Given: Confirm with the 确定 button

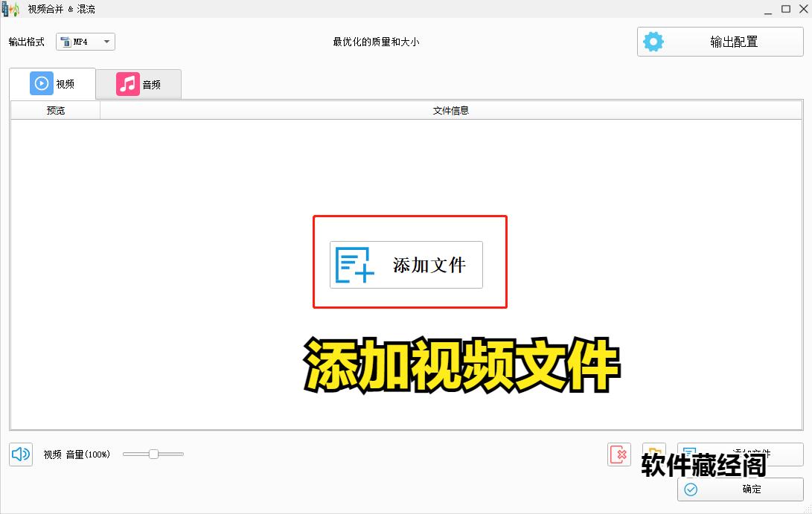Looking at the screenshot, I should click(740, 489).
